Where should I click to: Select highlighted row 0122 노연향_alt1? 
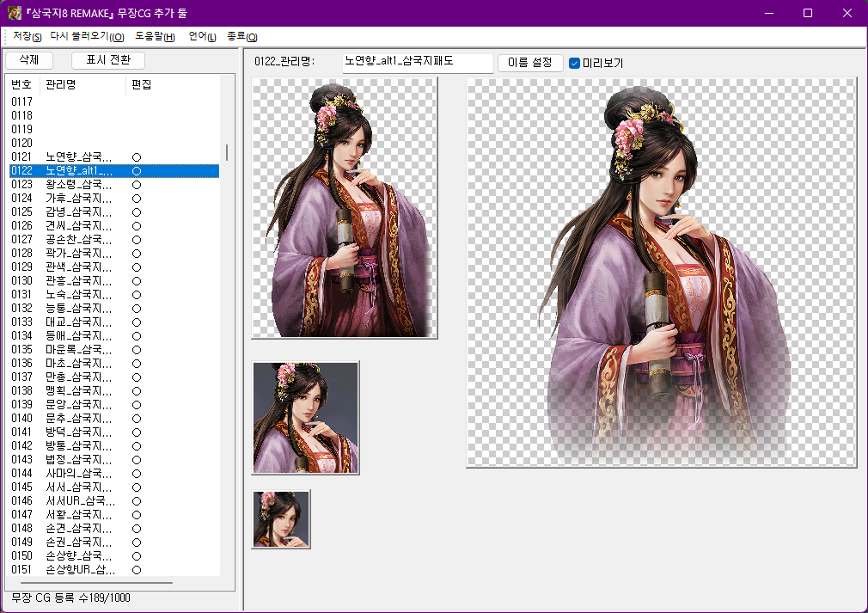[114, 170]
